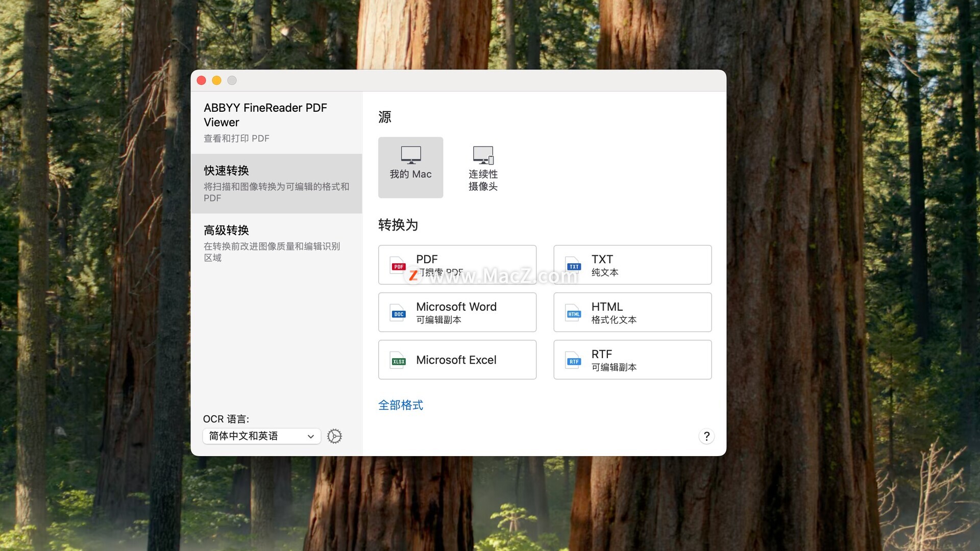The image size is (980, 551).
Task: Convert to HTML formatted text button
Action: (x=632, y=312)
